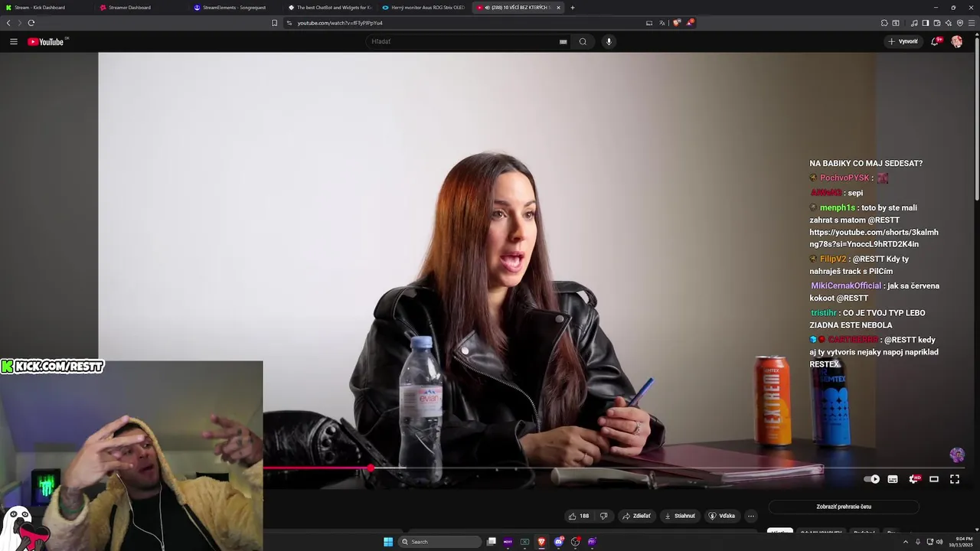
Task: Expand the system tray hidden icons chevron
Action: (x=905, y=542)
